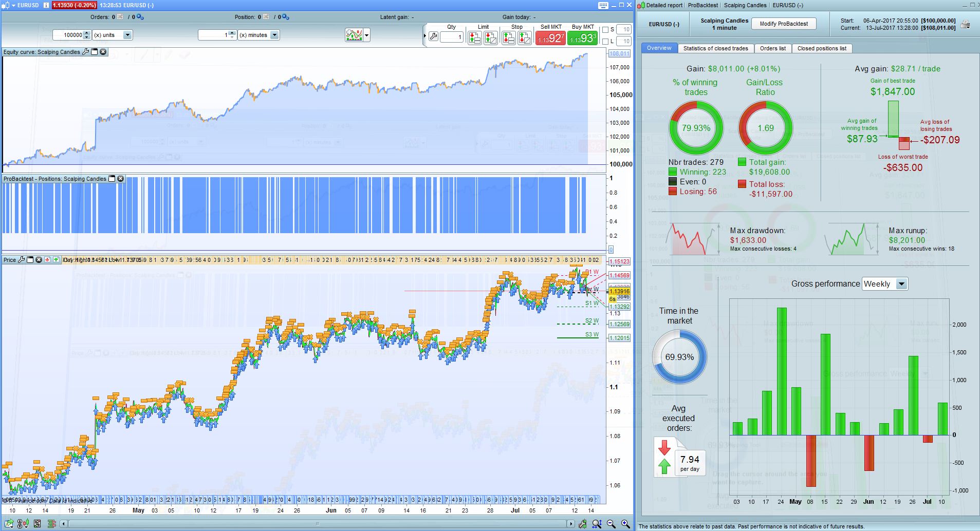
Task: Open Statistics of closed trades tab
Action: pyautogui.click(x=716, y=48)
